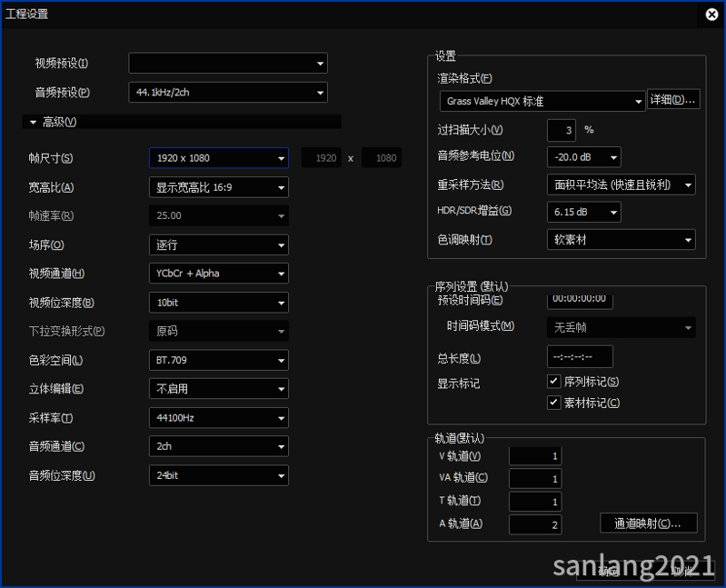The image size is (726, 588).
Task: Open the 下拉变换形式 原码 dropdown
Action: [219, 331]
